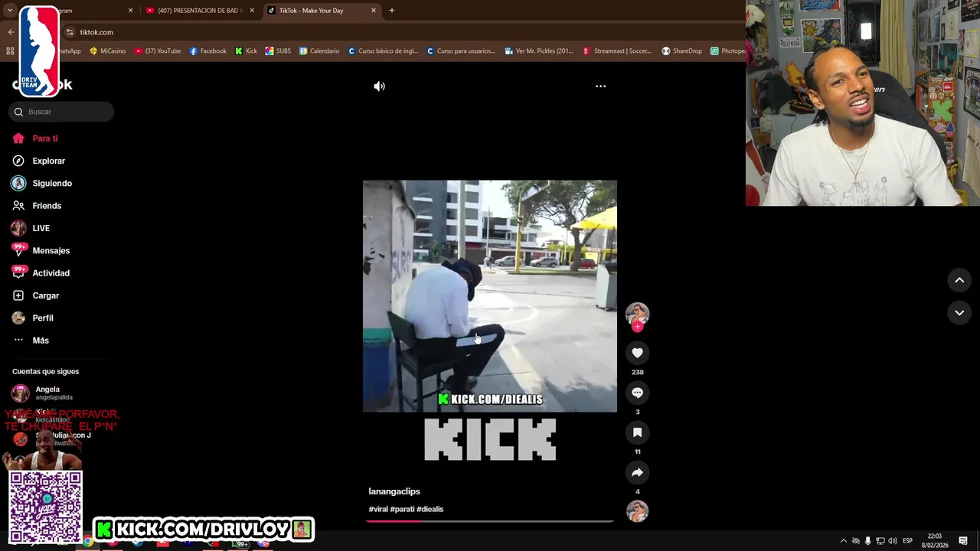Open the sound disc below share button
Image resolution: width=980 pixels, height=551 pixels.
click(x=637, y=511)
